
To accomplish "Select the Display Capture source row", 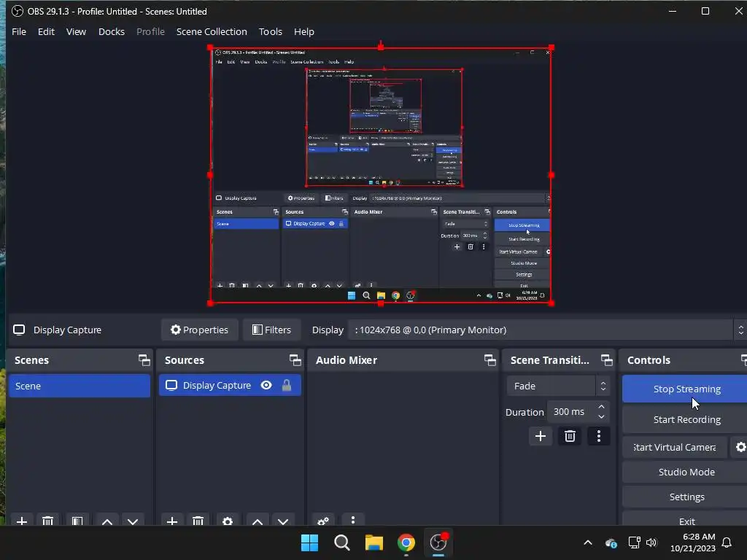I will pyautogui.click(x=230, y=385).
